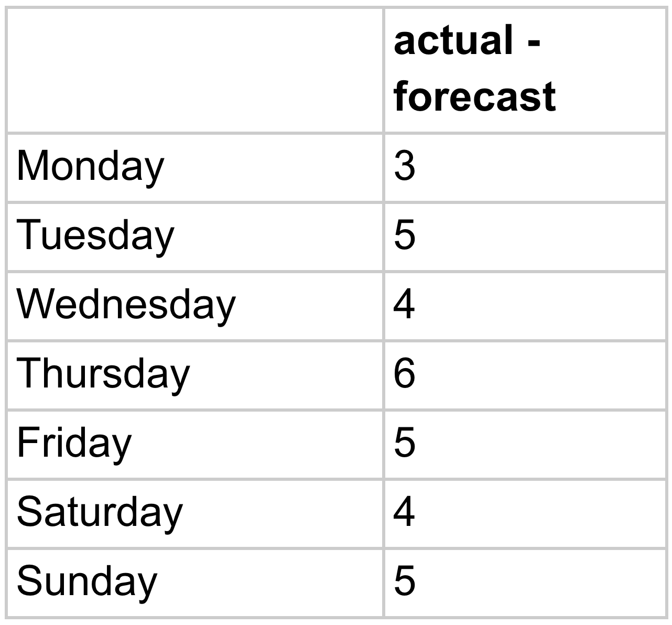This screenshot has height=625, width=672.
Task: Click Saturday's value cell showing 4
Action: (404, 512)
